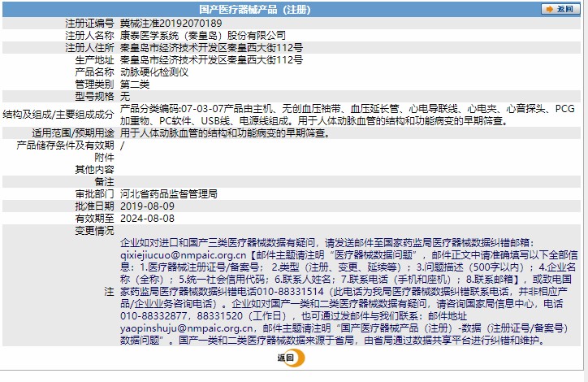The height and width of the screenshot is (382, 588).
Task: Click the 注册证编号 field label
Action: (x=89, y=24)
